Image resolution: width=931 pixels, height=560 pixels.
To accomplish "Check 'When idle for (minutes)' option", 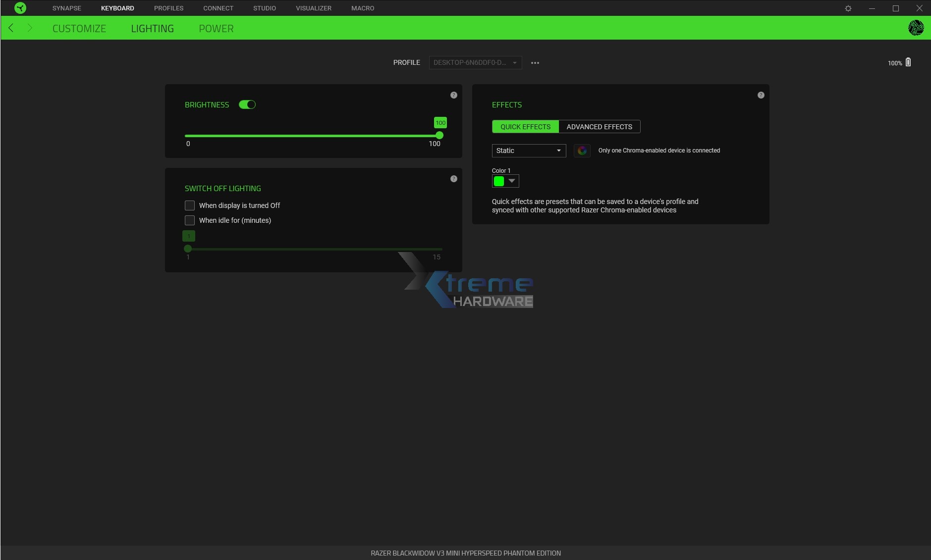I will tap(190, 220).
